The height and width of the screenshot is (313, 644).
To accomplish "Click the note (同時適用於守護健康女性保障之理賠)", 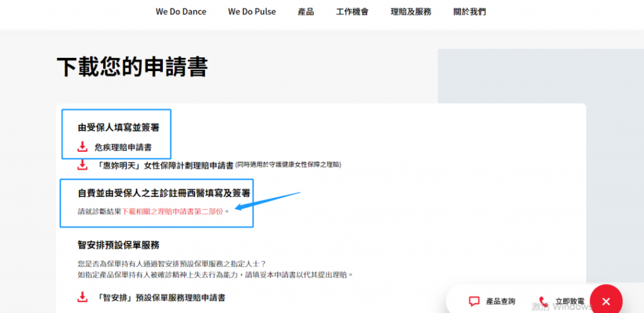I will coord(288,164).
